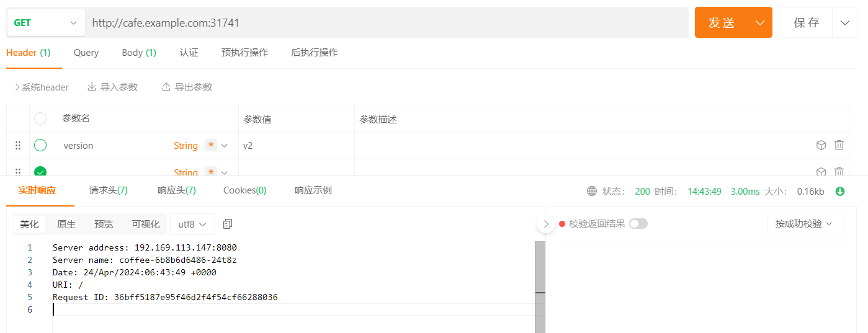Open the GET method dropdown
Viewport: 868px width, 333px height.
(x=45, y=23)
